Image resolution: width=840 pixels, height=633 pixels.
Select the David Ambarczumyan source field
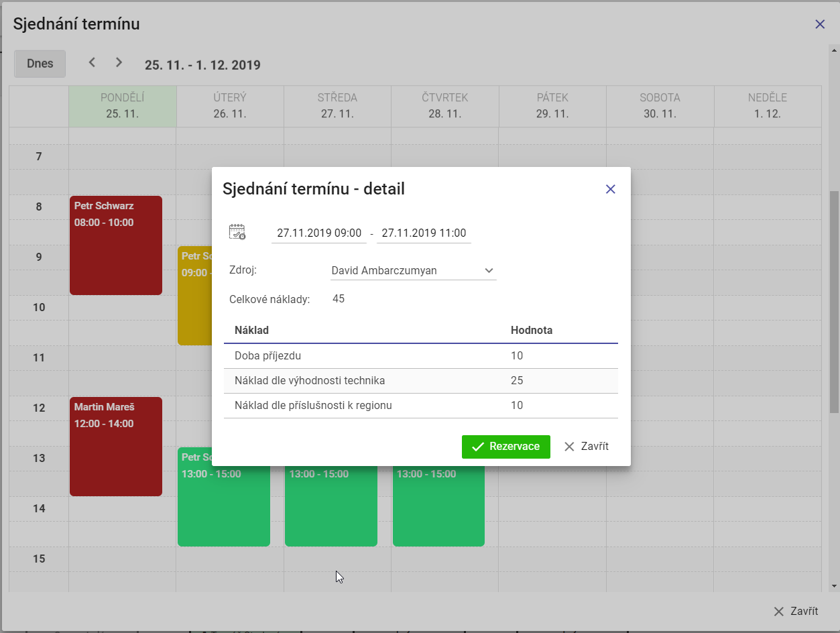click(x=402, y=271)
